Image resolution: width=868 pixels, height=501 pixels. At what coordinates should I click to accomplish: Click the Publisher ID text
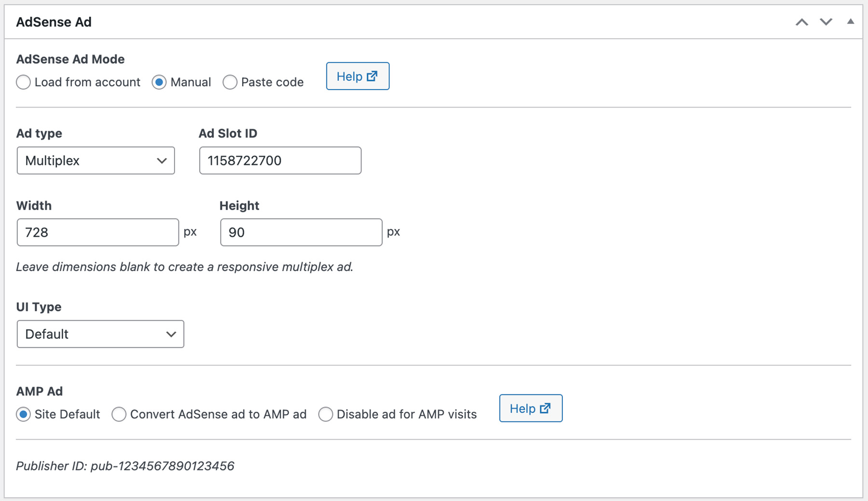[x=125, y=466]
